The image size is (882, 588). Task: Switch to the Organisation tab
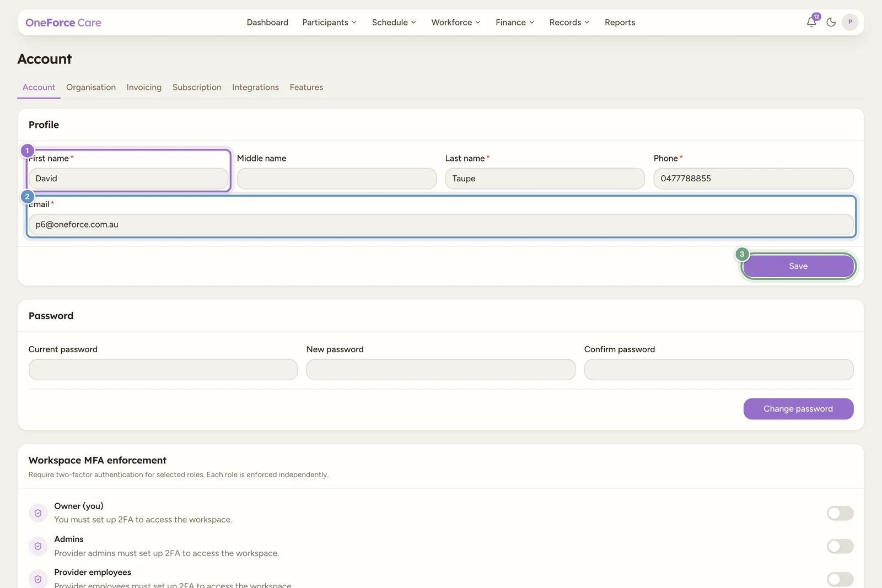pos(91,87)
